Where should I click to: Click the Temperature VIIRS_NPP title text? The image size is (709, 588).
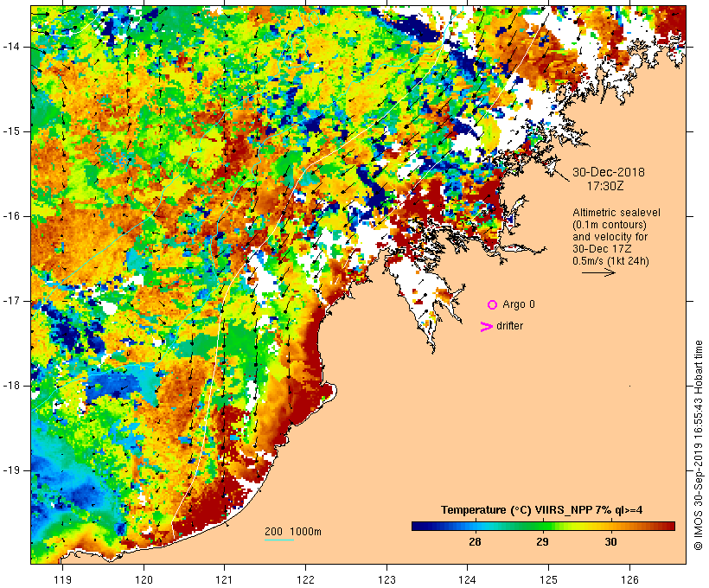pos(542,510)
